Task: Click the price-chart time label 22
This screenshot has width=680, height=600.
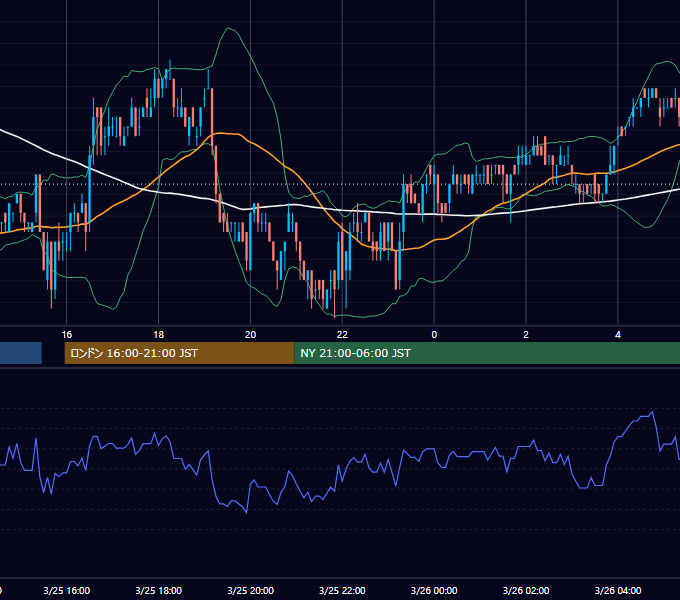Action: click(x=342, y=335)
